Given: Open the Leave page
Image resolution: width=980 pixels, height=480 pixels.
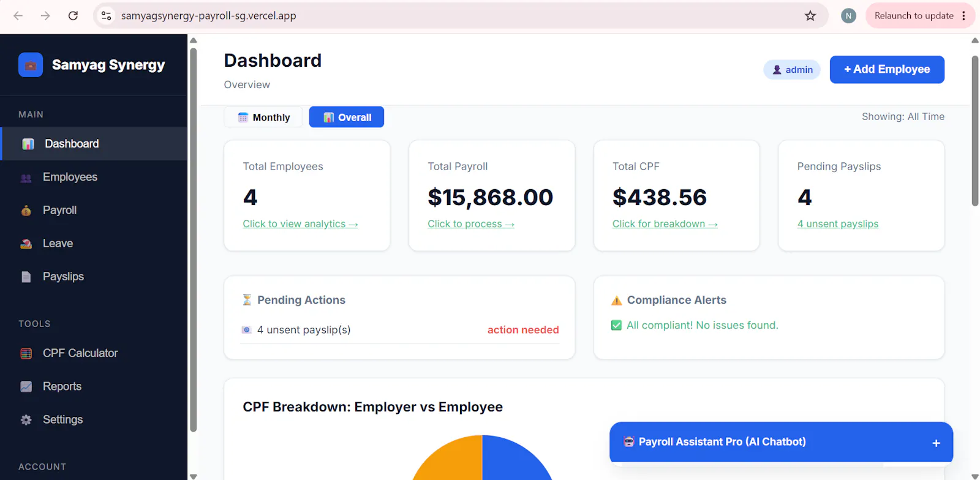Looking at the screenshot, I should pos(94,243).
